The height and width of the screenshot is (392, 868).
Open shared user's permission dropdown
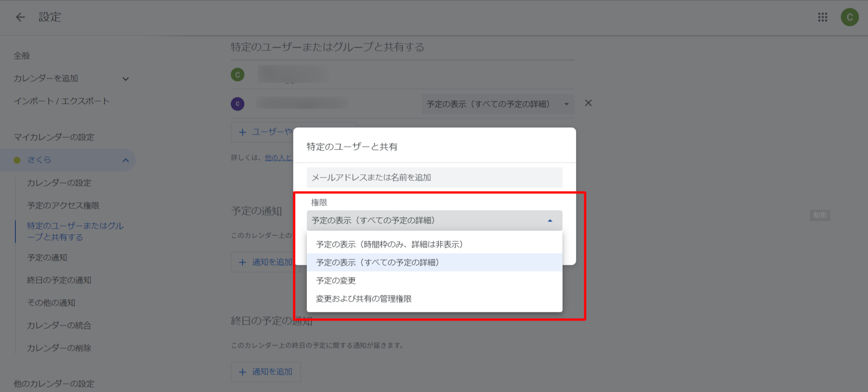click(x=498, y=104)
